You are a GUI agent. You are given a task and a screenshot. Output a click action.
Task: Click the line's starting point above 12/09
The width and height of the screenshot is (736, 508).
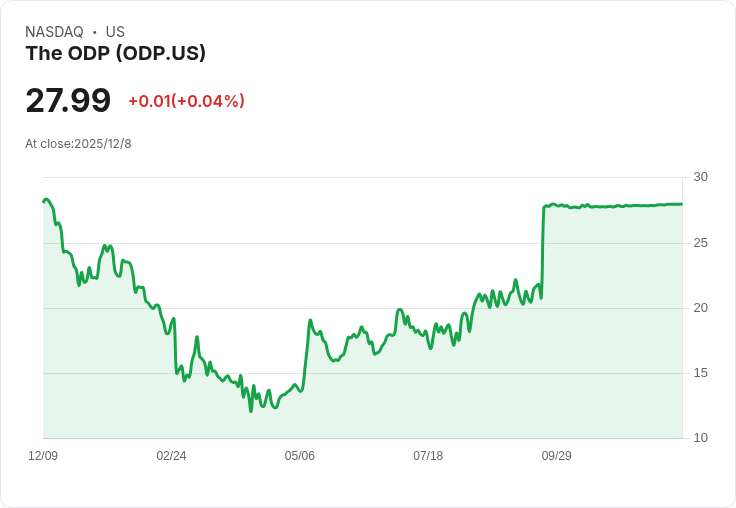tap(44, 201)
